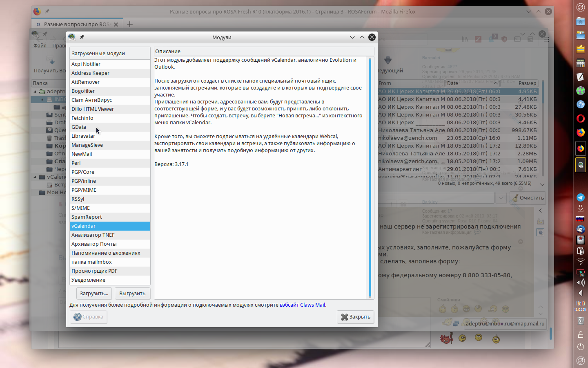Click the Очистить button in Claws Mail
This screenshot has height=368, width=588.
[528, 198]
